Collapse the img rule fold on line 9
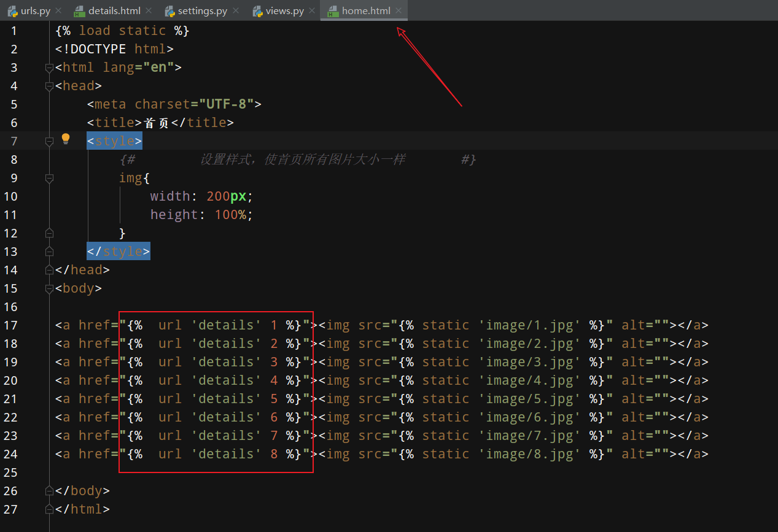This screenshot has width=778, height=532. (x=50, y=178)
